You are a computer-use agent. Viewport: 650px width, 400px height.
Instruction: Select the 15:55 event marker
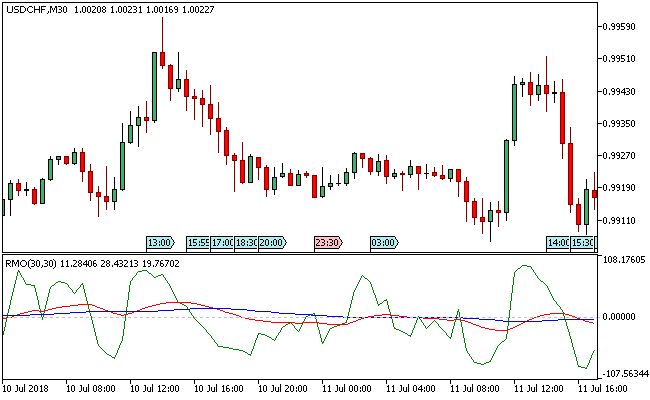tap(197, 242)
